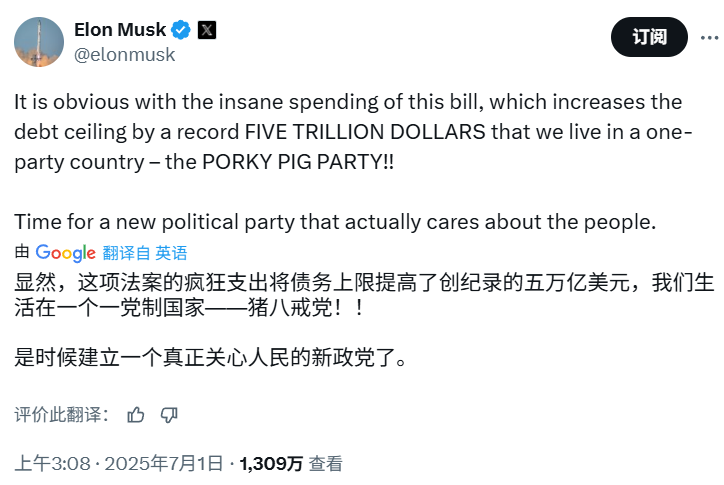Click the translated line 是时候建立一个真正关心人民的新政党了
The height and width of the screenshot is (485, 724).
tap(211, 357)
